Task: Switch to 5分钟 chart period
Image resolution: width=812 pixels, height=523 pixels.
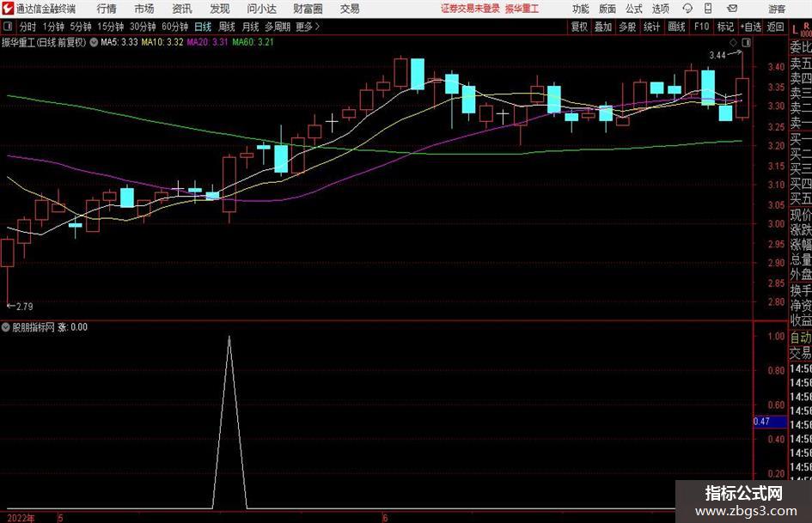Action: pyautogui.click(x=80, y=27)
